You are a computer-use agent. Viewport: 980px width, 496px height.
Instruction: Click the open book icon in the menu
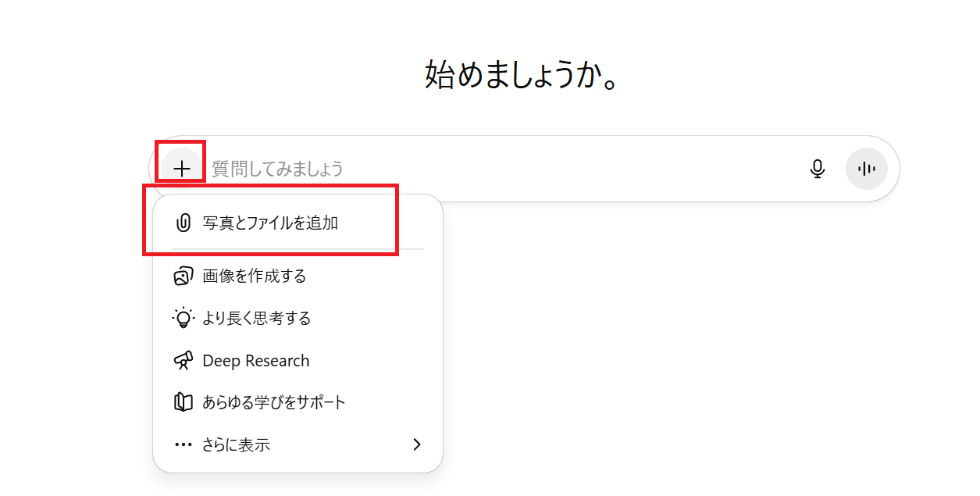click(x=183, y=402)
